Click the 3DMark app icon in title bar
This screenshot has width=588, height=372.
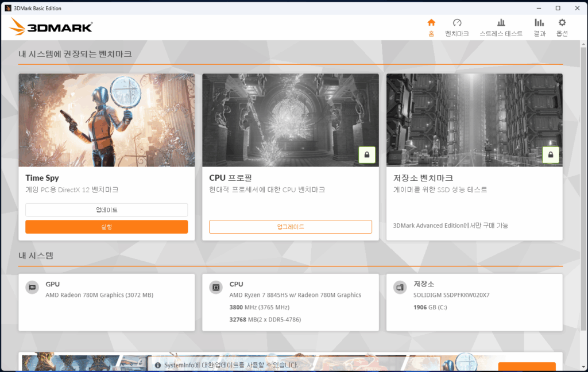pos(7,8)
